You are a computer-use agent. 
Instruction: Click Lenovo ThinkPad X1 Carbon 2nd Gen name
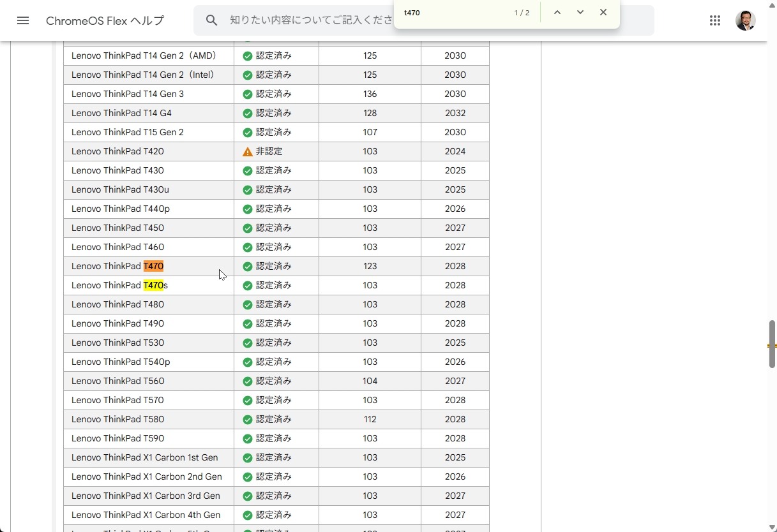[147, 477]
